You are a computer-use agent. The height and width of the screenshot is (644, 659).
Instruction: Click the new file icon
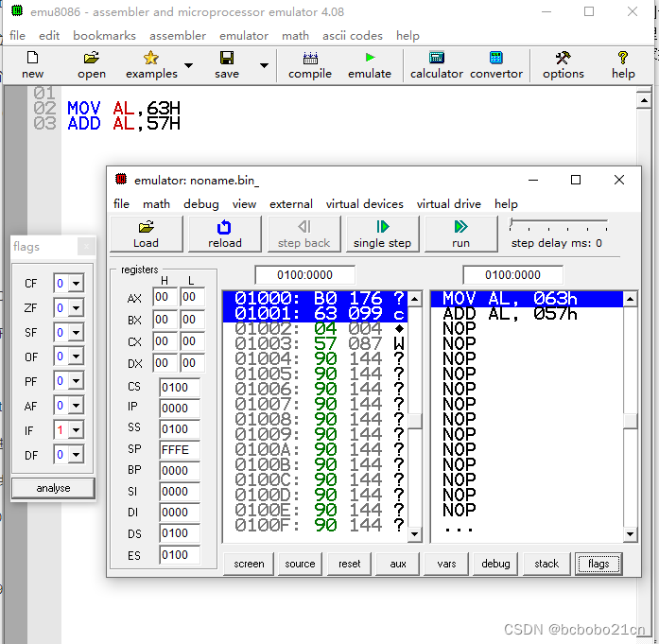(x=32, y=57)
